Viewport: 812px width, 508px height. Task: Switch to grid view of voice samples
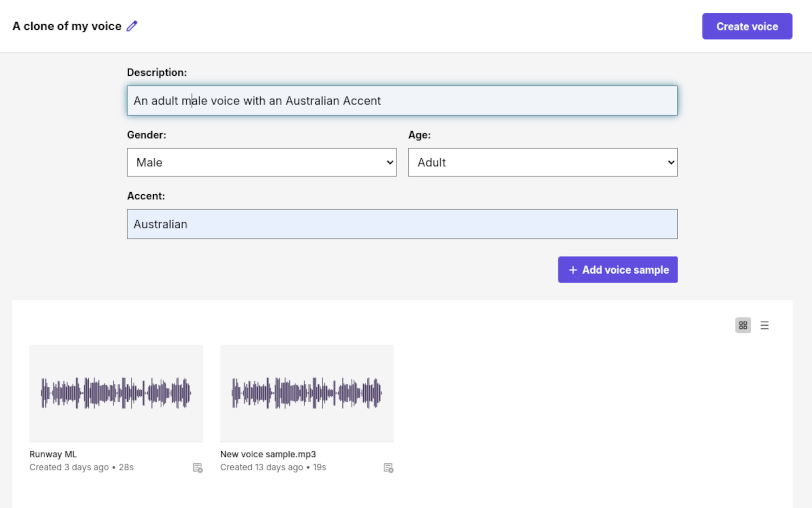[x=743, y=325]
